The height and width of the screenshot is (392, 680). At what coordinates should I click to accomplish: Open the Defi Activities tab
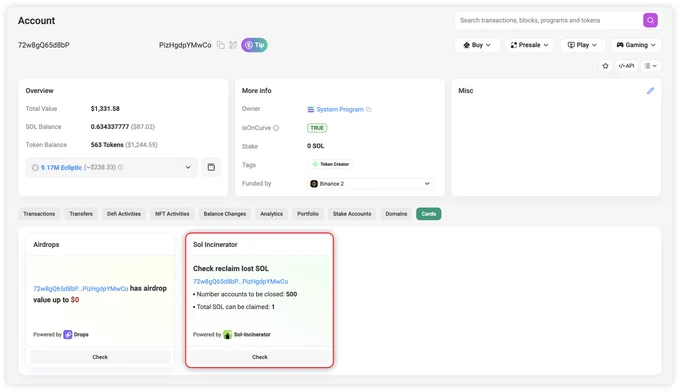click(124, 214)
